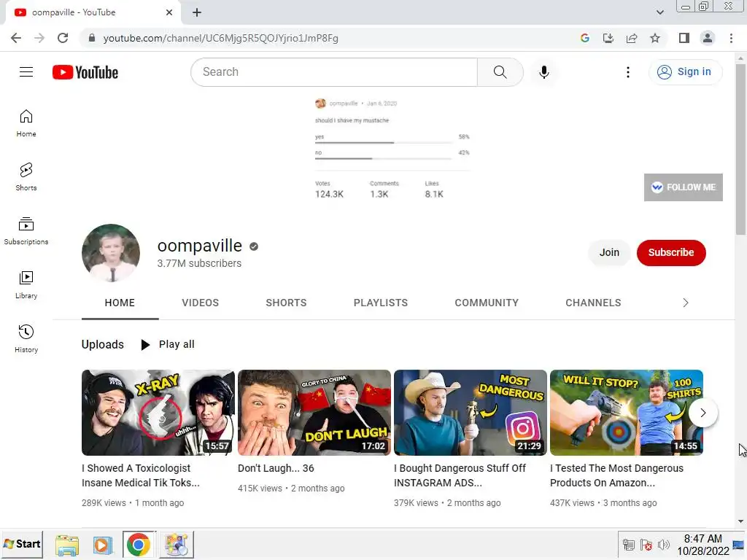The width and height of the screenshot is (747, 560).
Task: Open History in sidebar
Action: coord(26,338)
